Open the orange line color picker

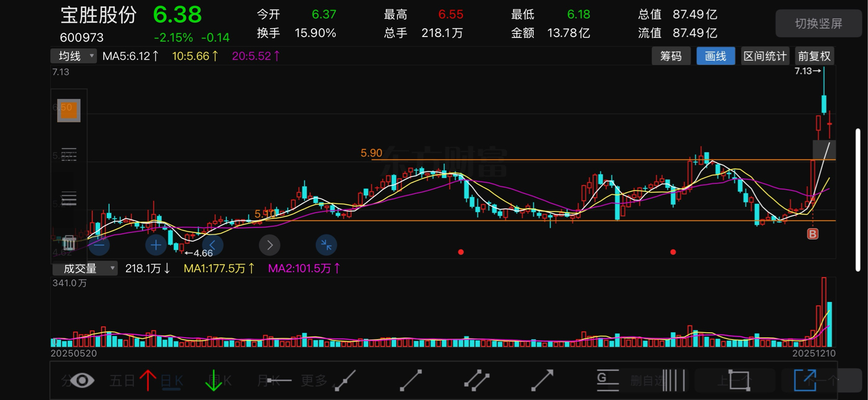(69, 110)
